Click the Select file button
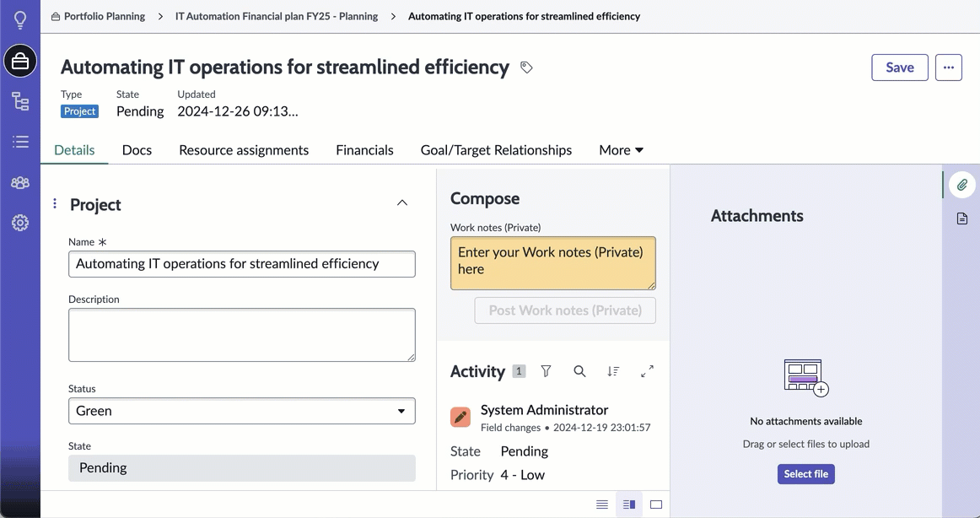 pyautogui.click(x=805, y=473)
